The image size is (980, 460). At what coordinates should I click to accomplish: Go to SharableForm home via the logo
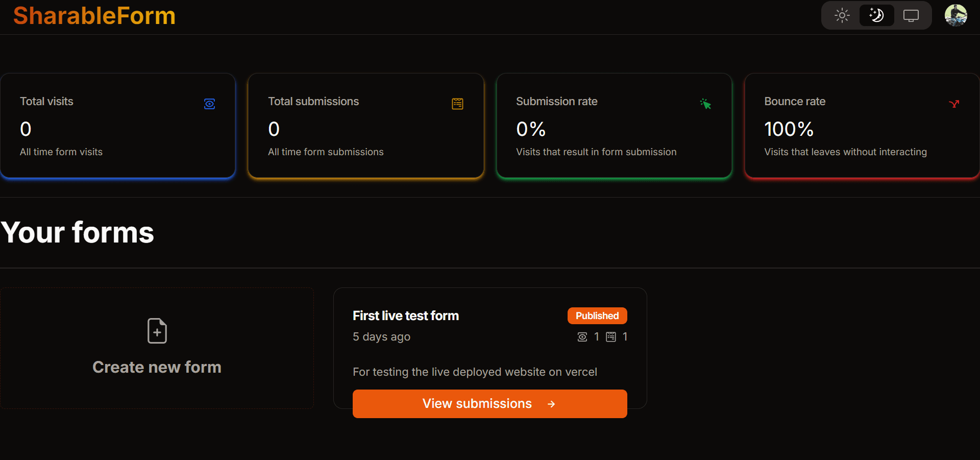[94, 16]
